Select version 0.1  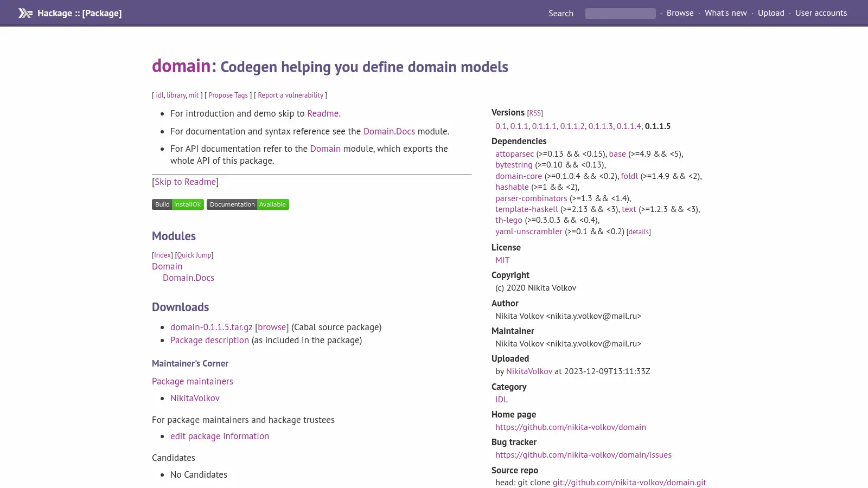501,126
